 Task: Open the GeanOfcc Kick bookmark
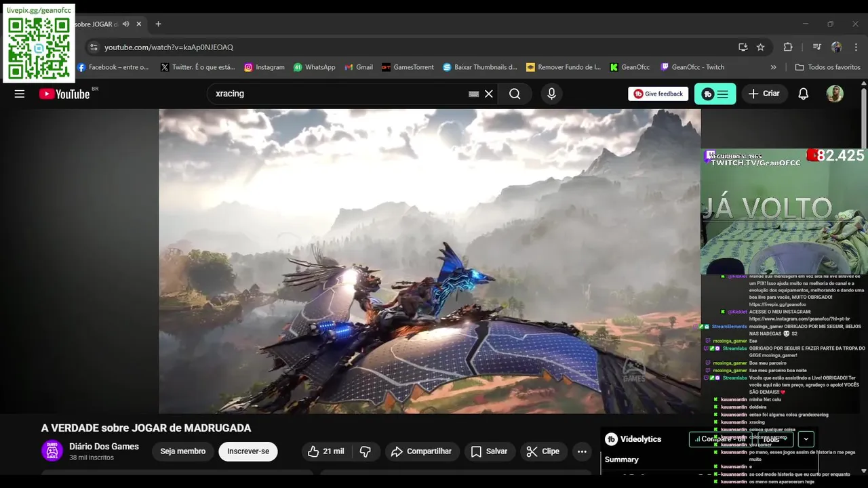(x=630, y=67)
